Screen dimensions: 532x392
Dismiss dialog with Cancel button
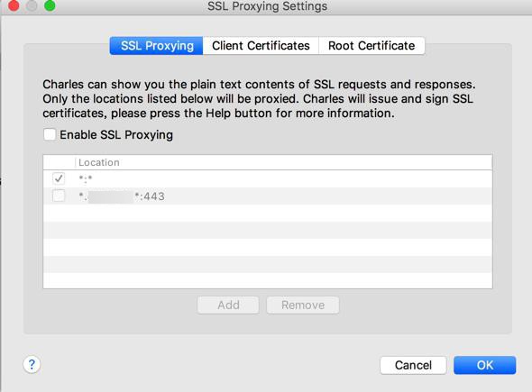413,365
